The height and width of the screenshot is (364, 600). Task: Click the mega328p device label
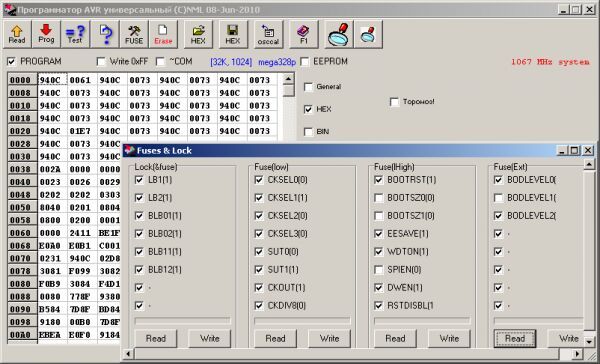pyautogui.click(x=277, y=62)
